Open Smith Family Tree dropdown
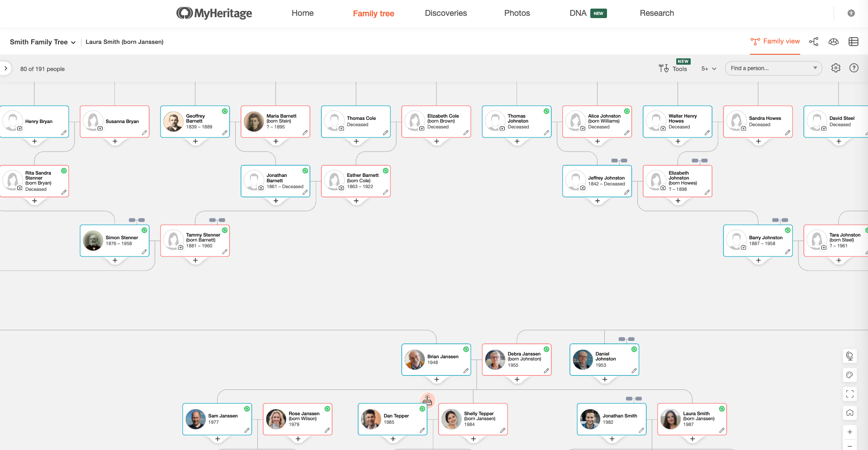 pyautogui.click(x=43, y=42)
